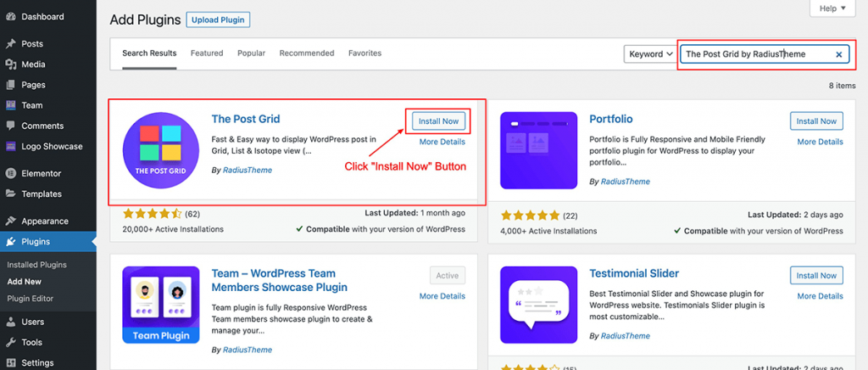Click the Comments bubble icon

coord(10,126)
